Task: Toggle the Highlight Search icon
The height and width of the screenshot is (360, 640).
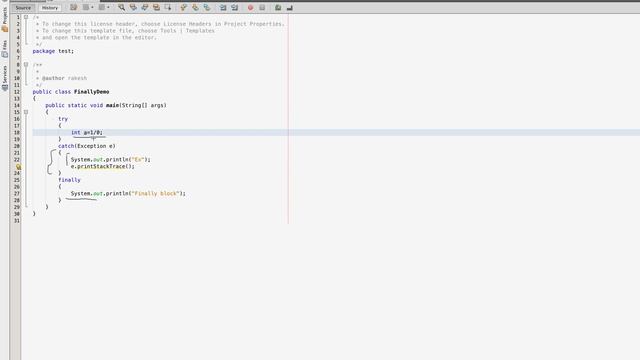Action: pyautogui.click(x=156, y=7)
